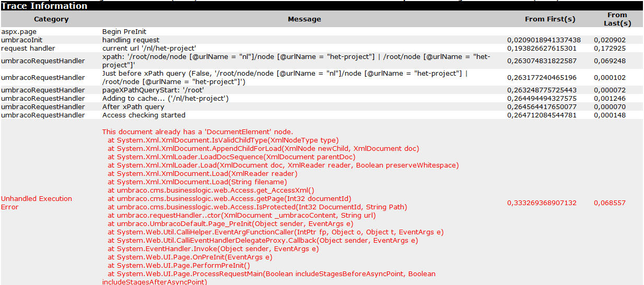Click the 'DocumentElement' node error message line
This screenshot has height=285, width=644.
[x=197, y=132]
